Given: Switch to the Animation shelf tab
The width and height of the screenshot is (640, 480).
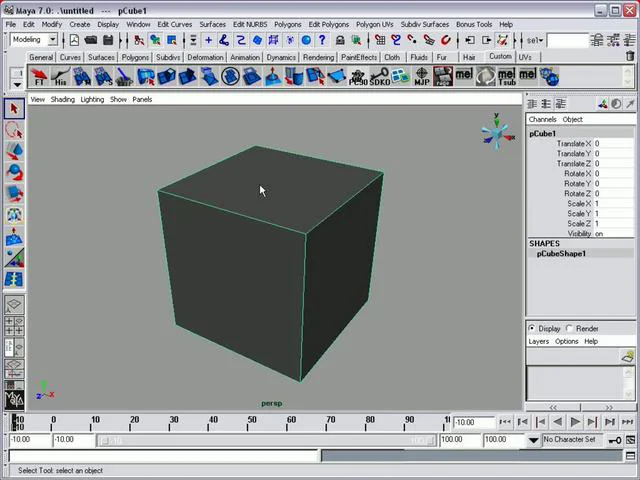Looking at the screenshot, I should click(x=244, y=57).
